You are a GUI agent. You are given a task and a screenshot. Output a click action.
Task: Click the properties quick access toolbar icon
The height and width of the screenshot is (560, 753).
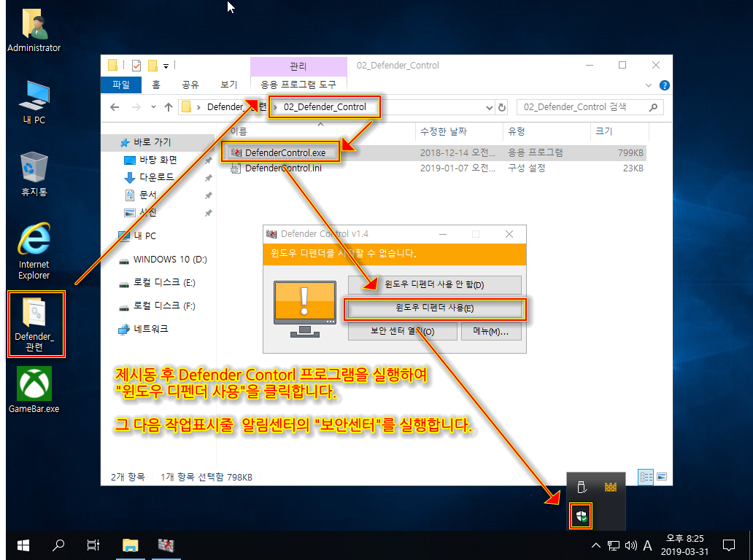coord(136,66)
